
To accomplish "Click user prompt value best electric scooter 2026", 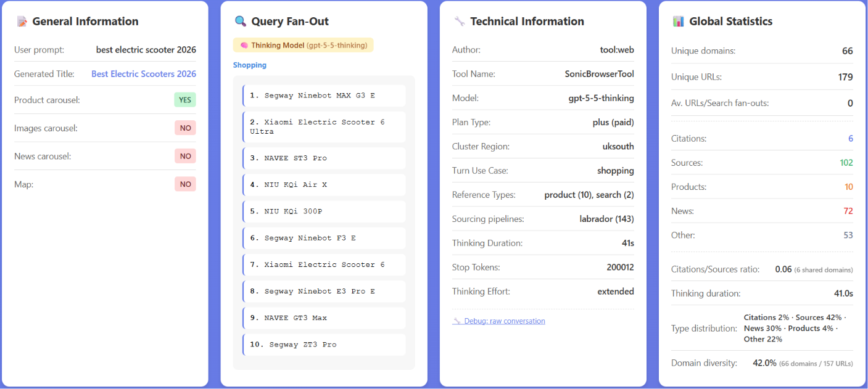I will [x=146, y=50].
